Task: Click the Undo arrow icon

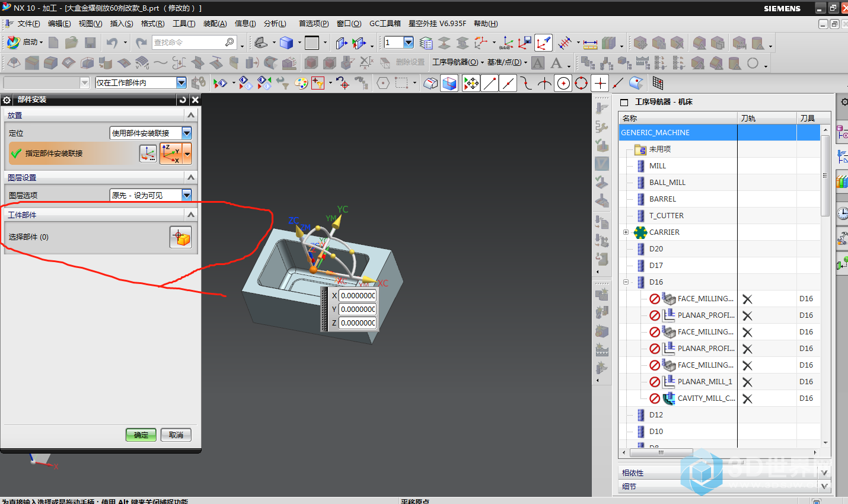Action: pyautogui.click(x=112, y=43)
